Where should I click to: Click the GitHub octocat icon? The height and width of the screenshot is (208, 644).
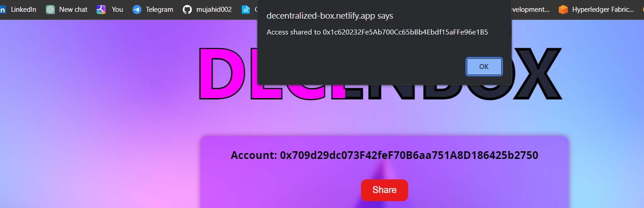pos(187,10)
